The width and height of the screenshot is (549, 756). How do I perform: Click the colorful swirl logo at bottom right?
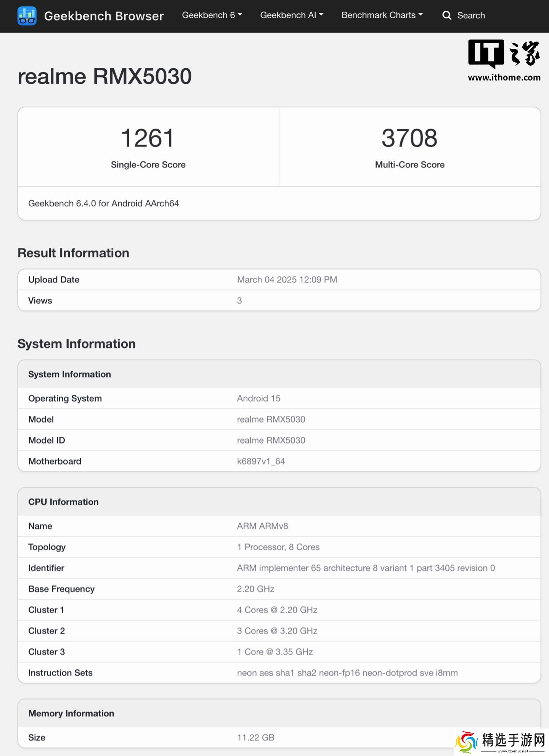(467, 742)
